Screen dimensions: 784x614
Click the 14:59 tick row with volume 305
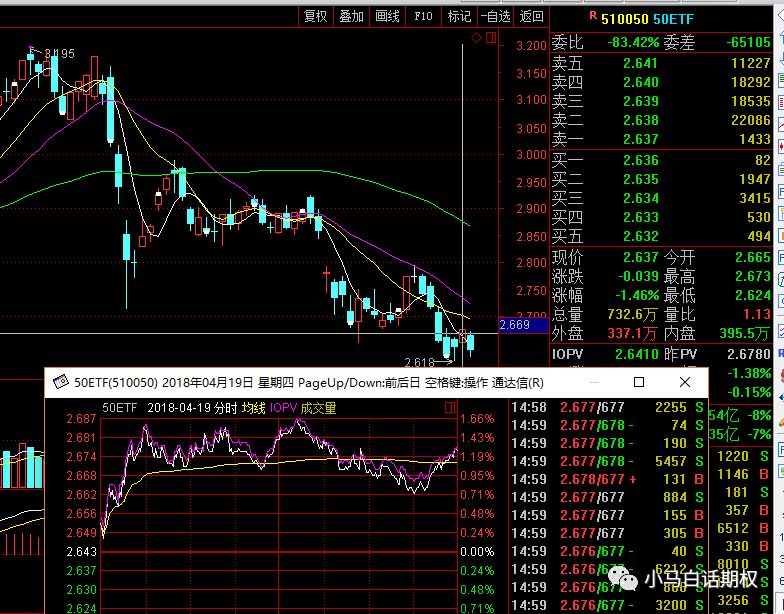[607, 534]
